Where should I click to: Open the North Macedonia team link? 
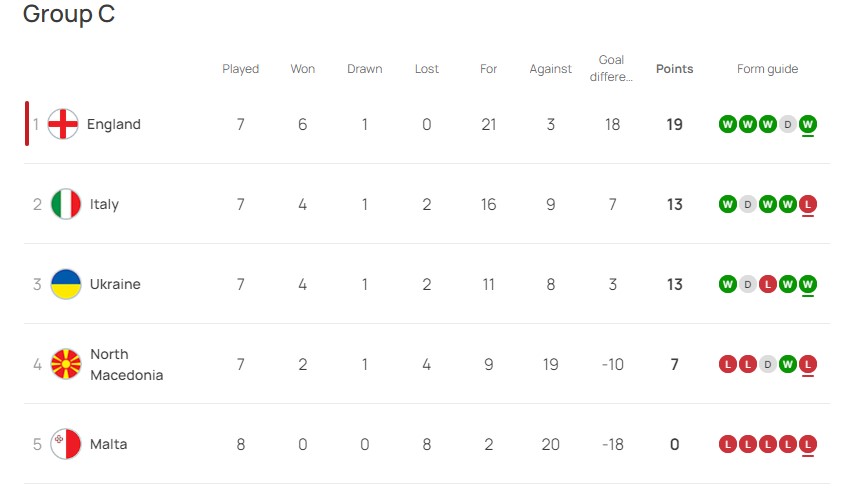[127, 364]
